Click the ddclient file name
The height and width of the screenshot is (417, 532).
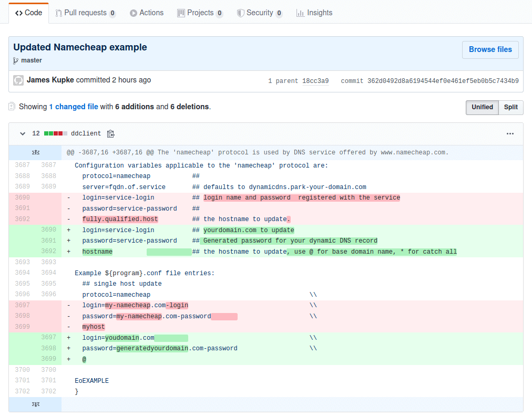pos(86,133)
